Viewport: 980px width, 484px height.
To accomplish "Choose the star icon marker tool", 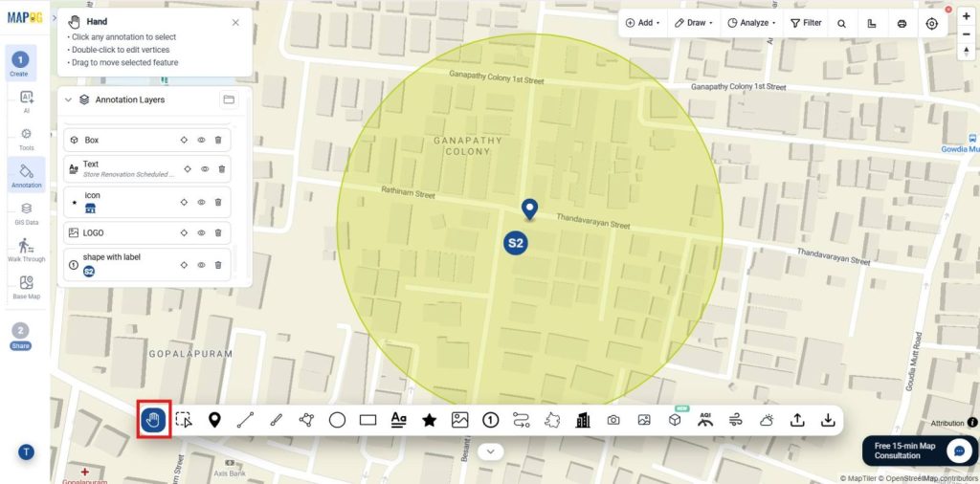I will pyautogui.click(x=429, y=420).
